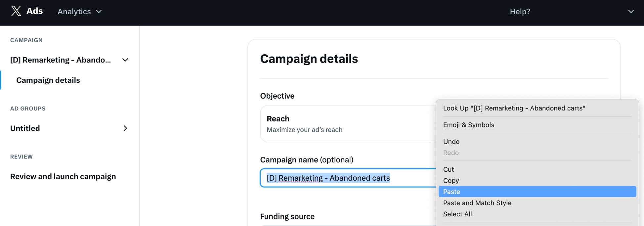This screenshot has height=226, width=644.
Task: Collapse the [D] Remarketing campaign chevron
Action: (x=125, y=60)
